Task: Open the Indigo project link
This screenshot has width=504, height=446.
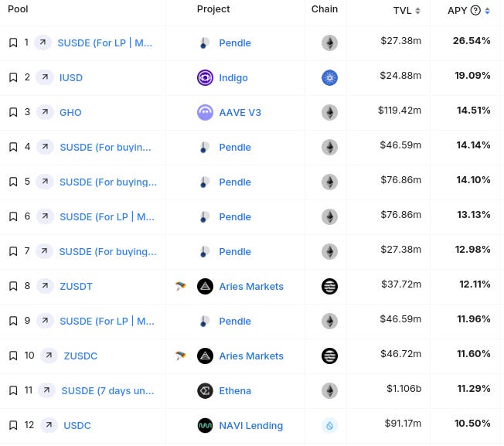Action: click(x=233, y=77)
